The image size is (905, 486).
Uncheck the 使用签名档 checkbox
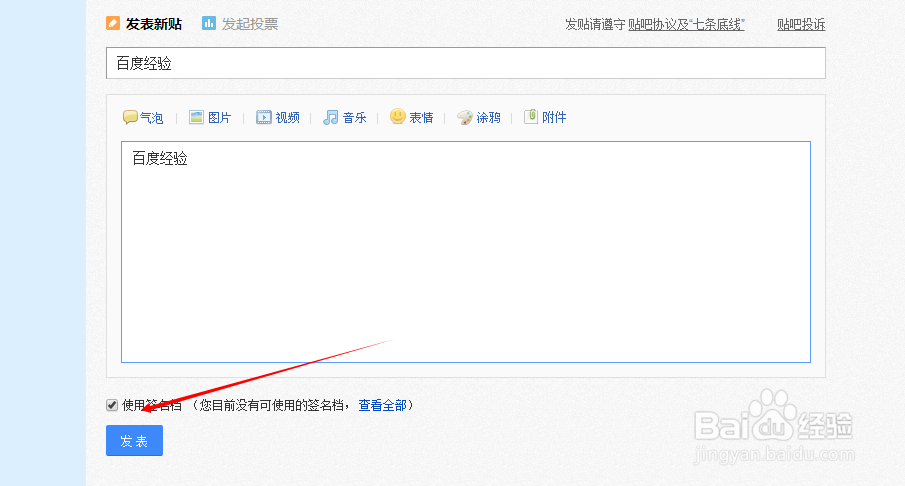[x=112, y=405]
